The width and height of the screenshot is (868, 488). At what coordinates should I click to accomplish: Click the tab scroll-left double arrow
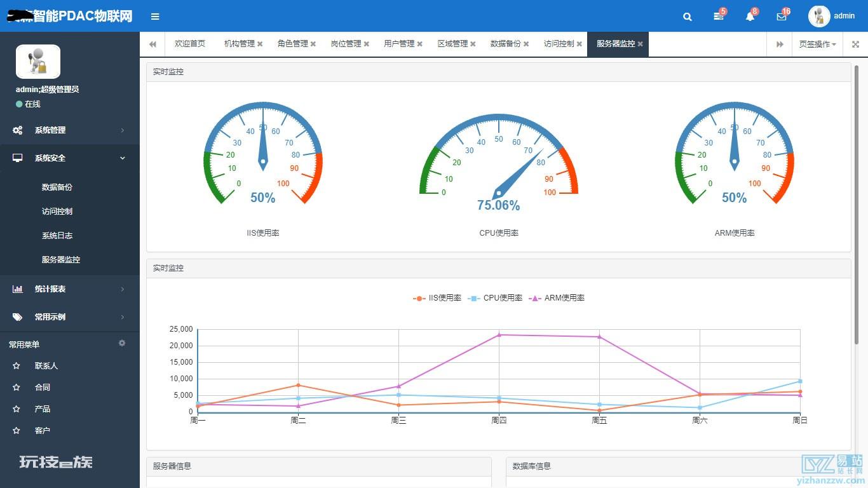(x=153, y=44)
